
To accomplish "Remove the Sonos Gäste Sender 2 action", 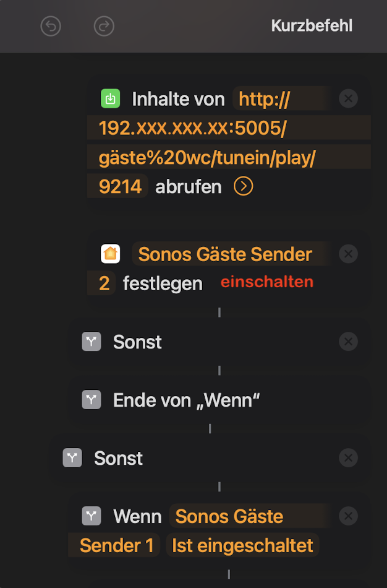I will (349, 254).
